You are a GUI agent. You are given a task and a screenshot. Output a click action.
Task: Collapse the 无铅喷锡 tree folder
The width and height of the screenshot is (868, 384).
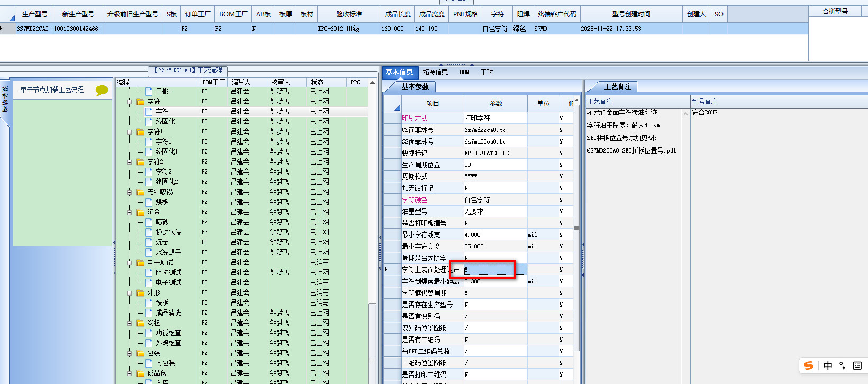(130, 192)
